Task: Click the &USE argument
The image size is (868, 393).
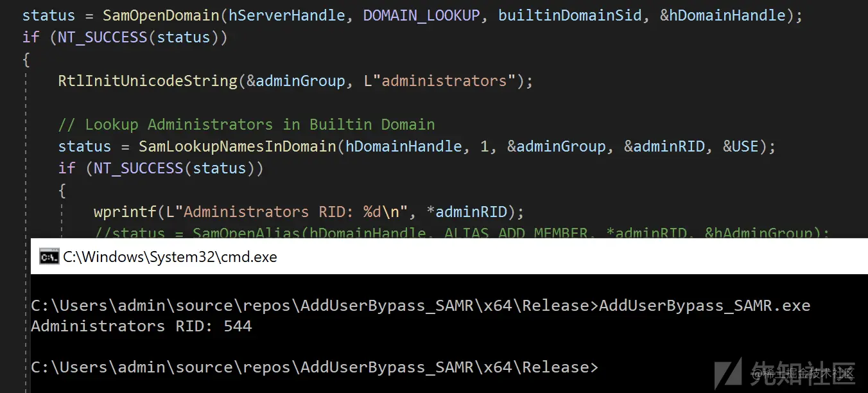Action: 740,146
